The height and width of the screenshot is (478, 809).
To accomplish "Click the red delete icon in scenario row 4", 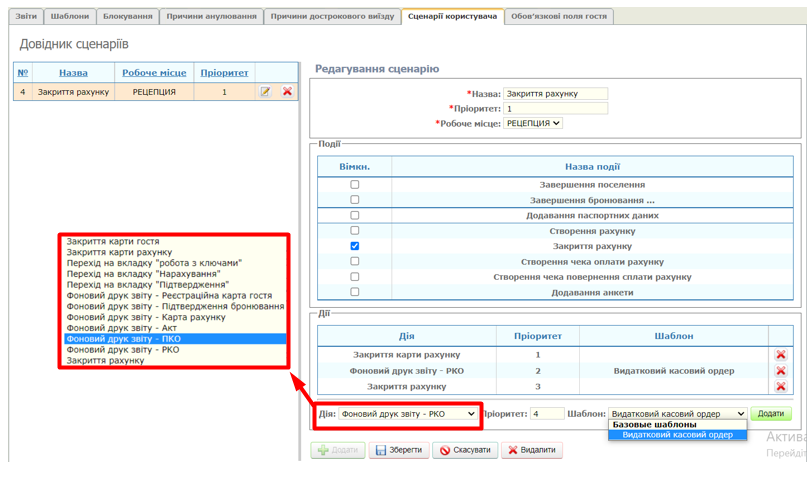I will tap(287, 91).
